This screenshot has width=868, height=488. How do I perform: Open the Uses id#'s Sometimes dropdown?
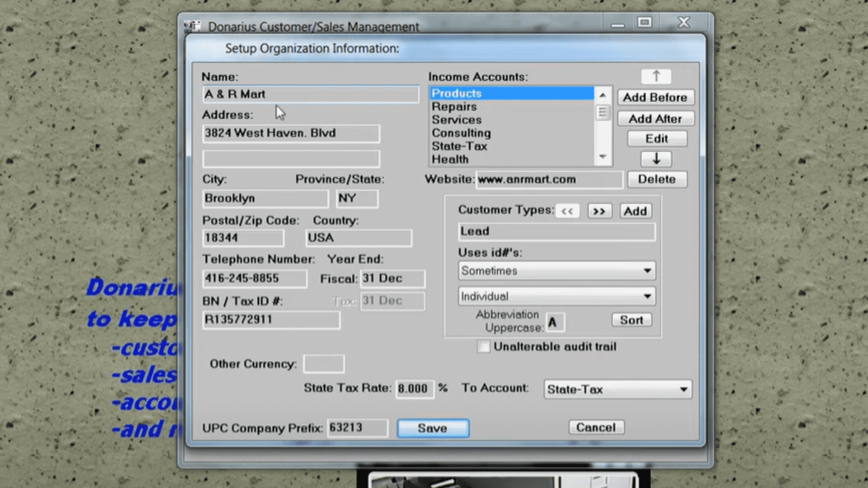point(557,271)
